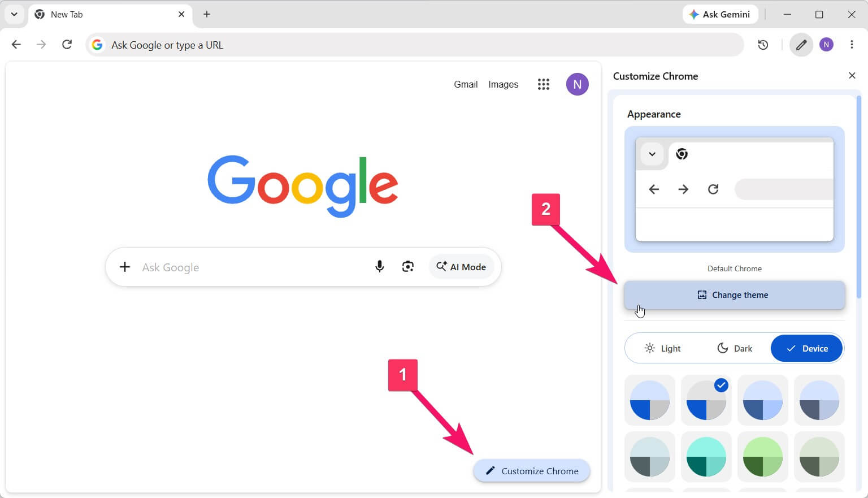Click the plus icon in the search box

coord(125,267)
